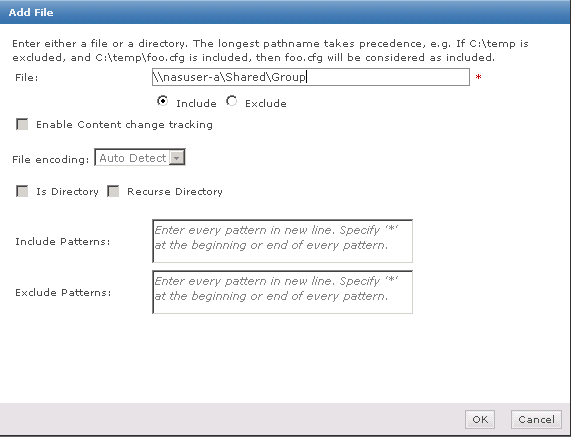This screenshot has height=437, width=571.
Task: Click the Add File title bar
Action: click(x=286, y=12)
